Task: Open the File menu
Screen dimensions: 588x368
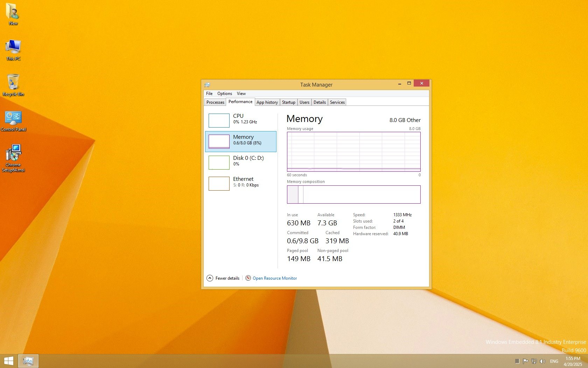Action: pos(209,94)
